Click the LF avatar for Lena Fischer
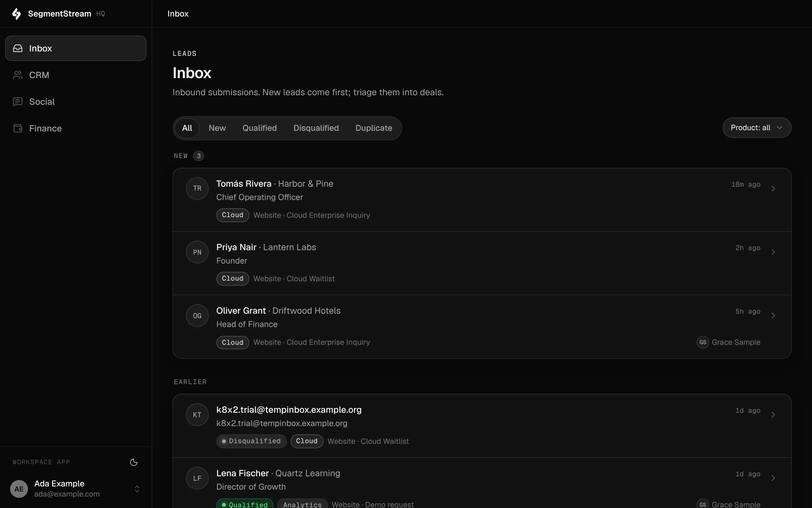Viewport: 812px width, 508px height. coord(197,478)
